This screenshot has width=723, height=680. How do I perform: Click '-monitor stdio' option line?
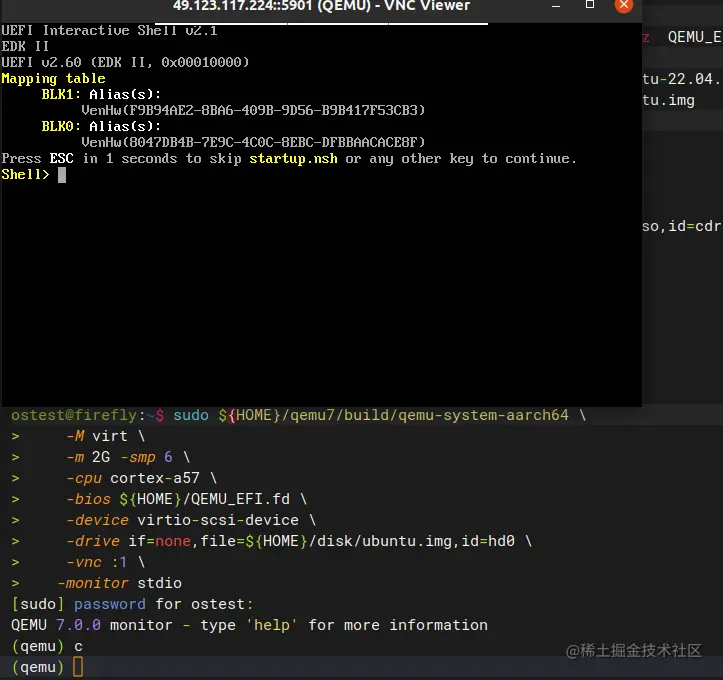point(119,583)
